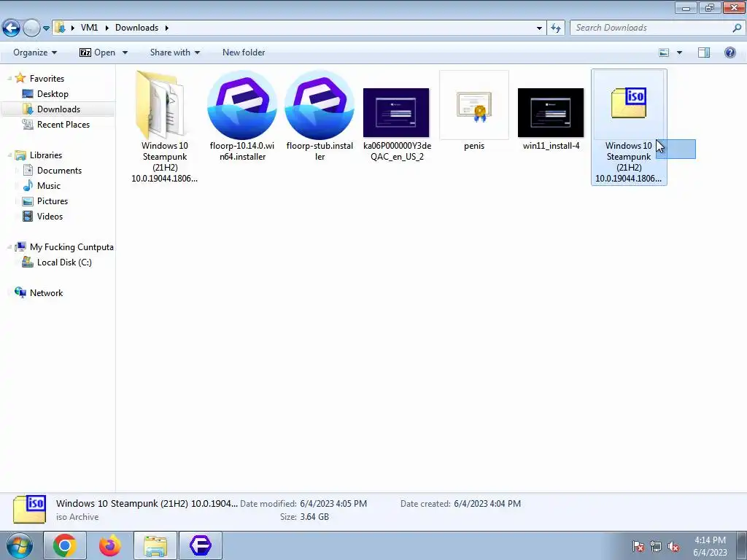Select the certificate file icon above the win11_install-4 neighbor
The image size is (747, 560).
point(474,106)
